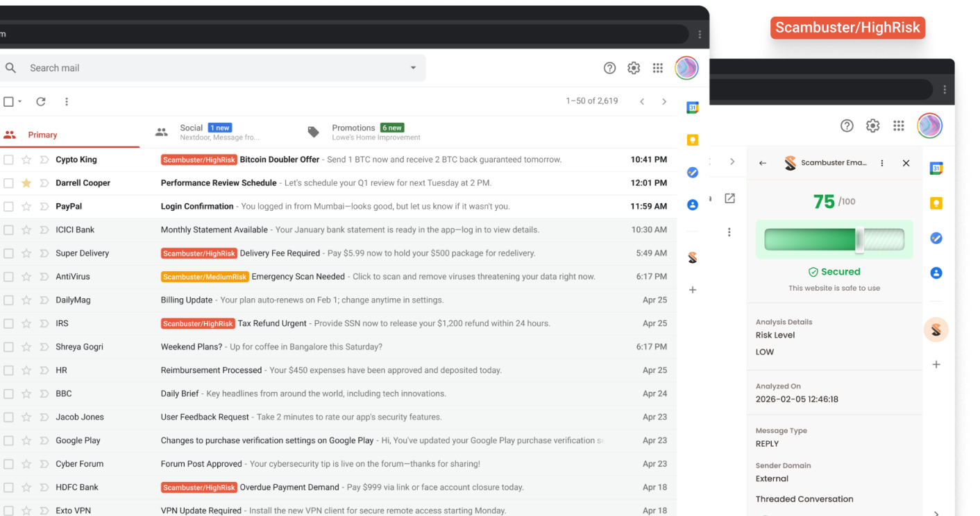Check the IRS Tax Refund email checkbox
980x516 pixels.
click(x=8, y=323)
